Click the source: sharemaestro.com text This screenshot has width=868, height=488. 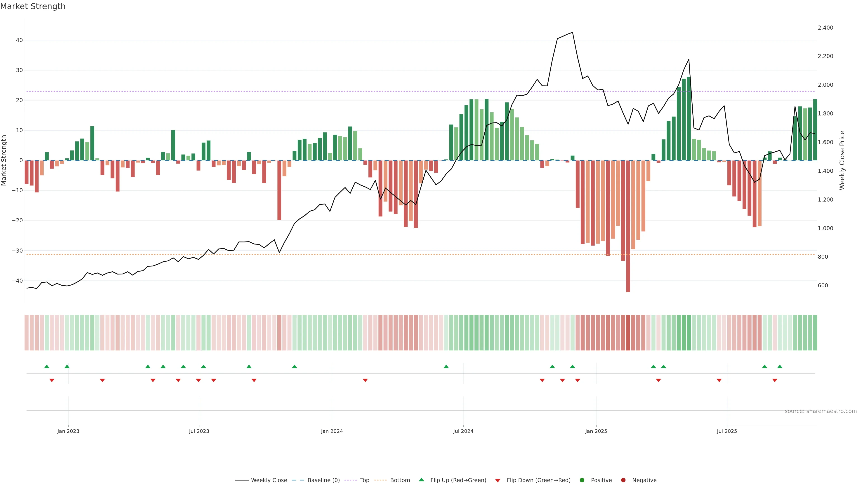click(x=821, y=411)
